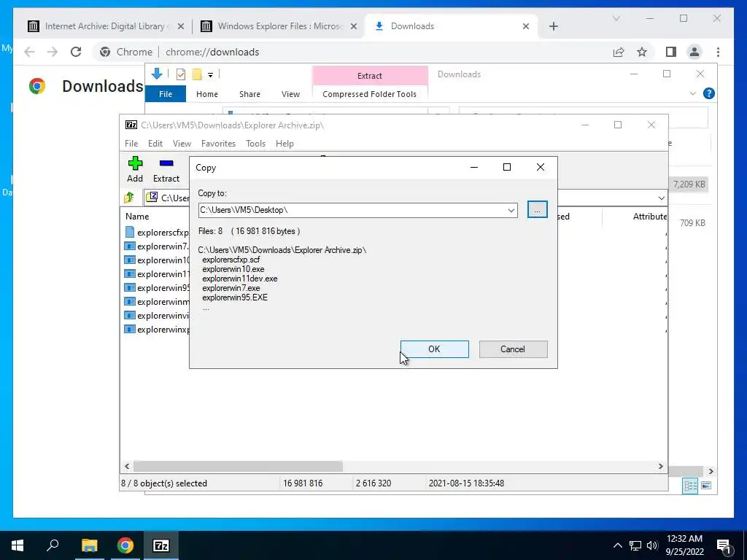Click the Extract contextual tab header
The width and height of the screenshot is (747, 560).
coord(370,75)
